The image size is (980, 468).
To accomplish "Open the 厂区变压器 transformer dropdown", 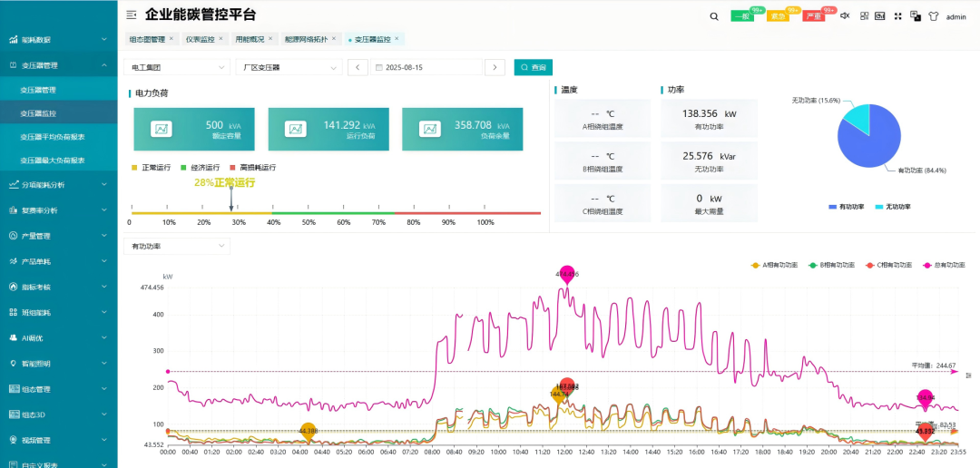I will 289,67.
